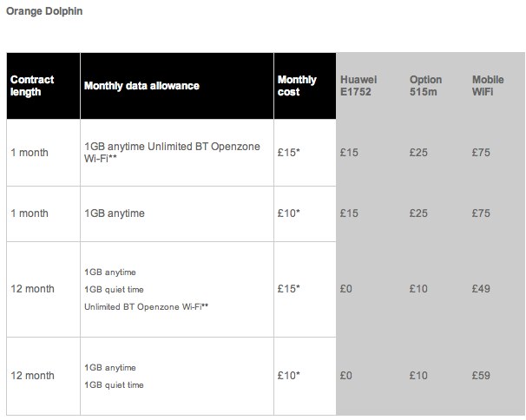The image size is (526, 420).
Task: Click the £15* monthly cost in first row
Action: tap(289, 153)
